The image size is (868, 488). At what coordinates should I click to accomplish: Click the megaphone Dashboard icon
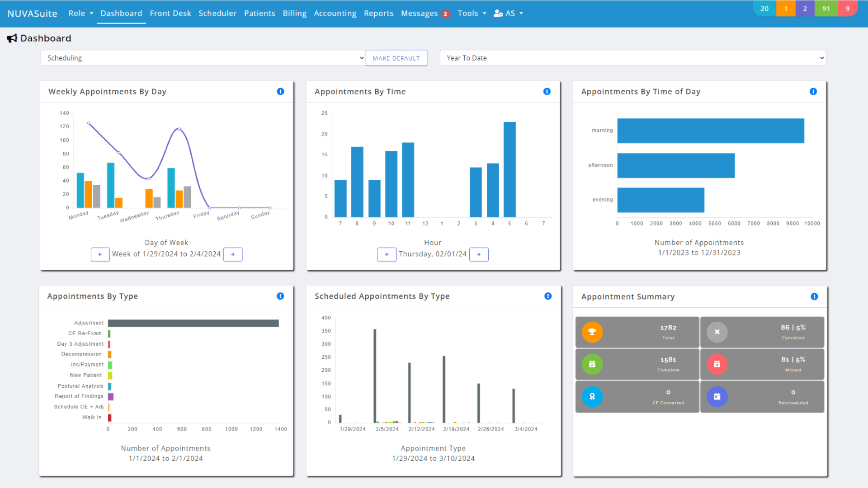point(12,38)
